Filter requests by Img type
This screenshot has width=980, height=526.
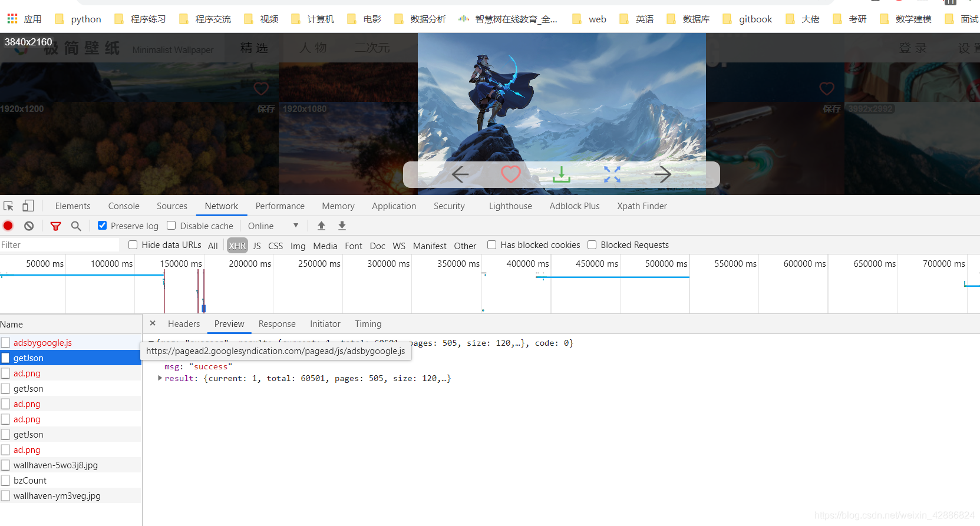click(298, 246)
